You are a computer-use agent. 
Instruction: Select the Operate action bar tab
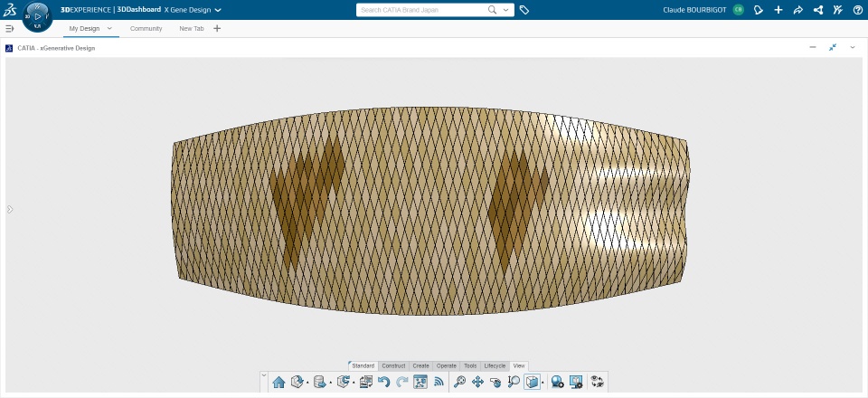click(446, 366)
